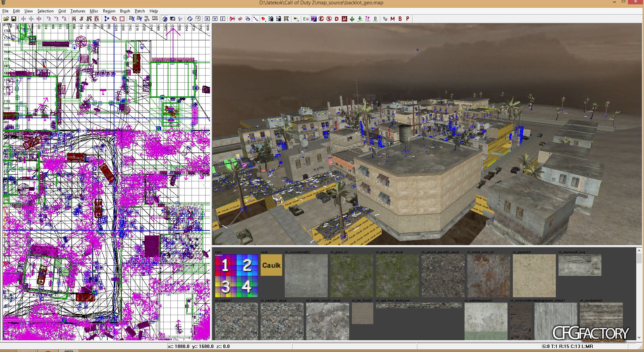Select the Caulk texture swatch
Image resolution: width=644 pixels, height=352 pixels.
pos(271,265)
